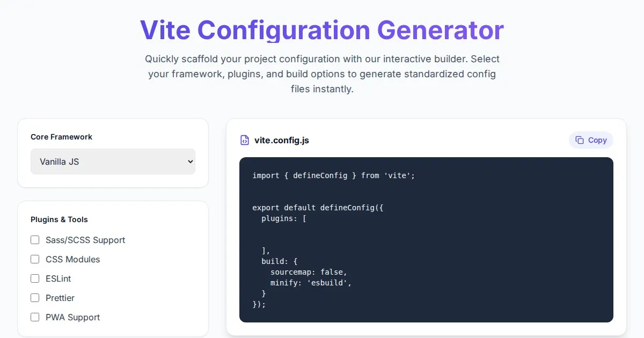
Task: Enable the Prettier checkbox
Action: pyautogui.click(x=35, y=298)
